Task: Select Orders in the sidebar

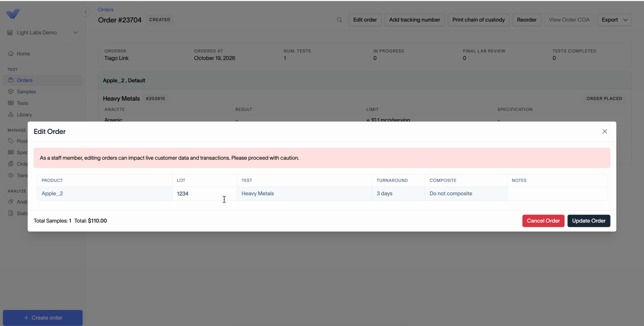Action: [43, 80]
